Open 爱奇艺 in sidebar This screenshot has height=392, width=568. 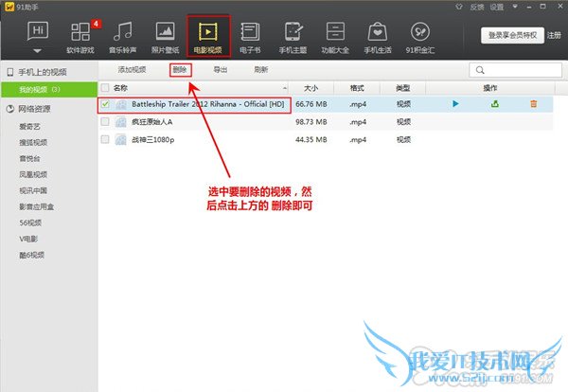29,127
